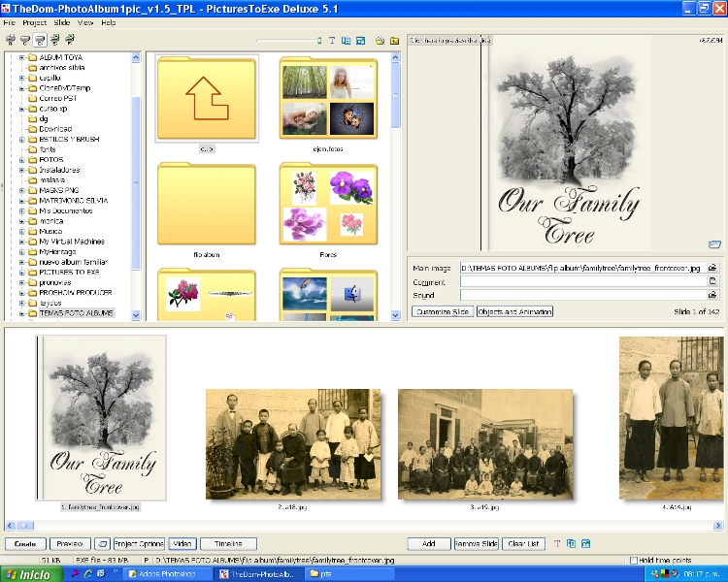
Task: Click Remove Slide button
Action: [x=477, y=543]
